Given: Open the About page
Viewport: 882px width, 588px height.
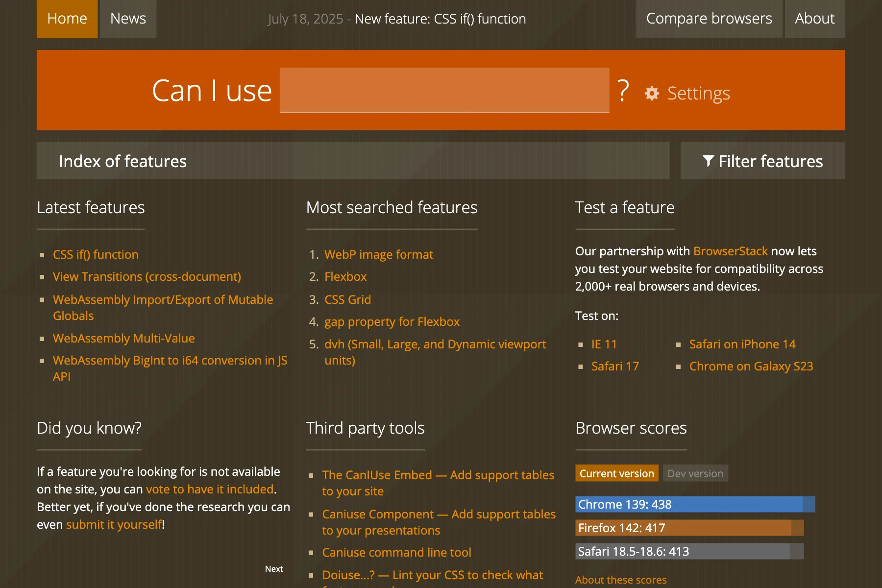Looking at the screenshot, I should tap(814, 19).
